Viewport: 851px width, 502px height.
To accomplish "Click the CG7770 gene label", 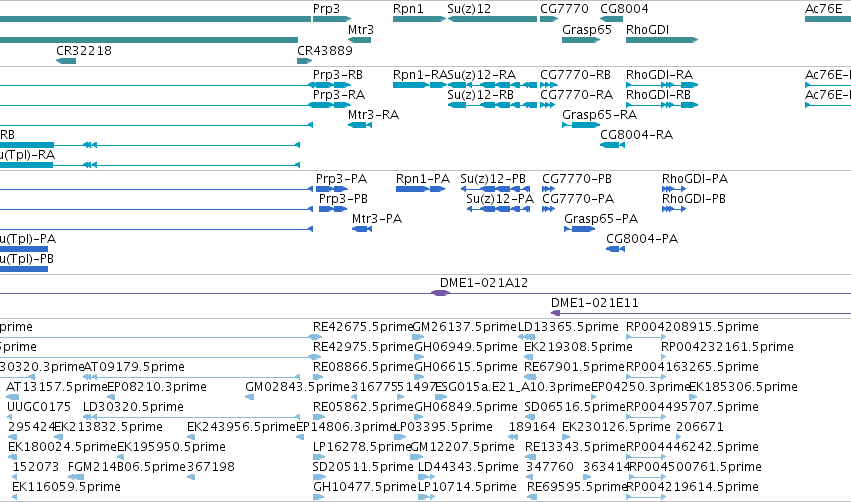I will point(564,9).
